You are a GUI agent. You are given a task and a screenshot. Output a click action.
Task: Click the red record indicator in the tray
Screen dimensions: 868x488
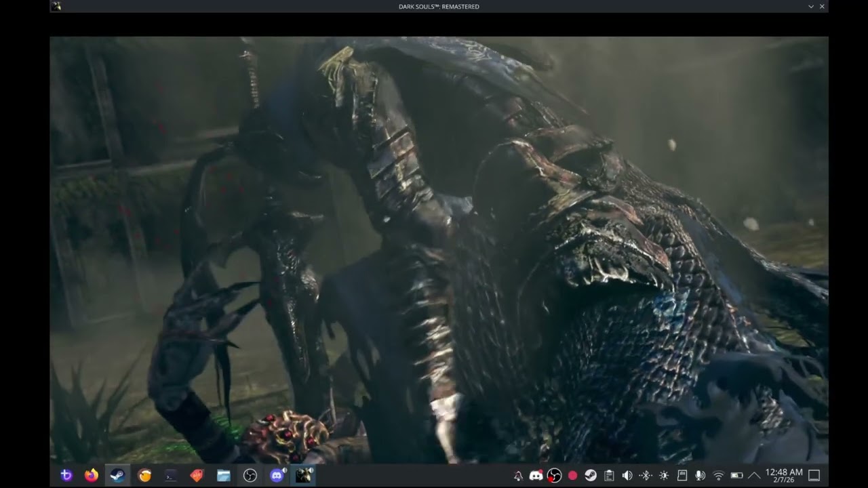tap(572, 476)
